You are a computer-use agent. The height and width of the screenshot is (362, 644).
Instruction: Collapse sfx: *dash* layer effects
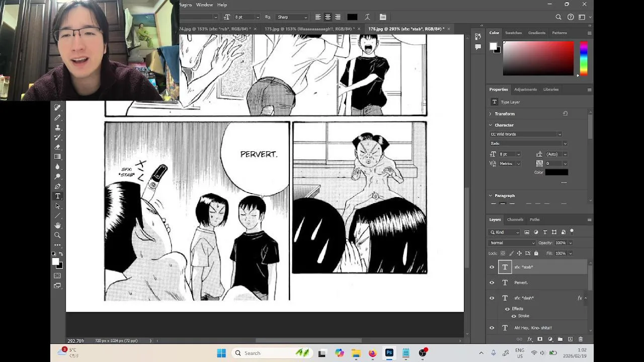pos(586,298)
